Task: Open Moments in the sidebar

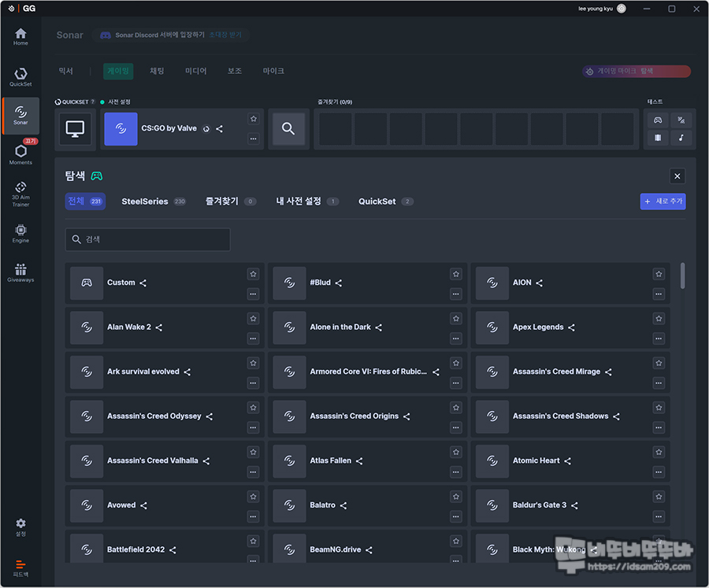Action: point(20,154)
